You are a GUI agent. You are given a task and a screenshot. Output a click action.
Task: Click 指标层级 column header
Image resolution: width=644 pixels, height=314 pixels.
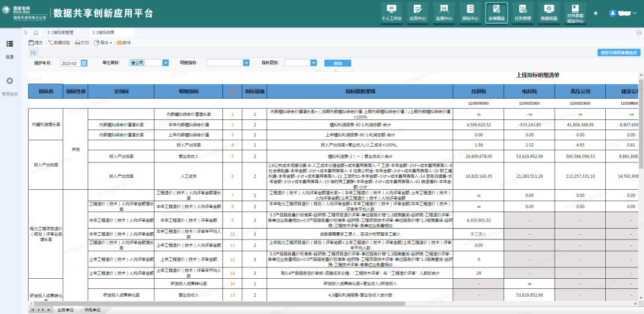[255, 91]
